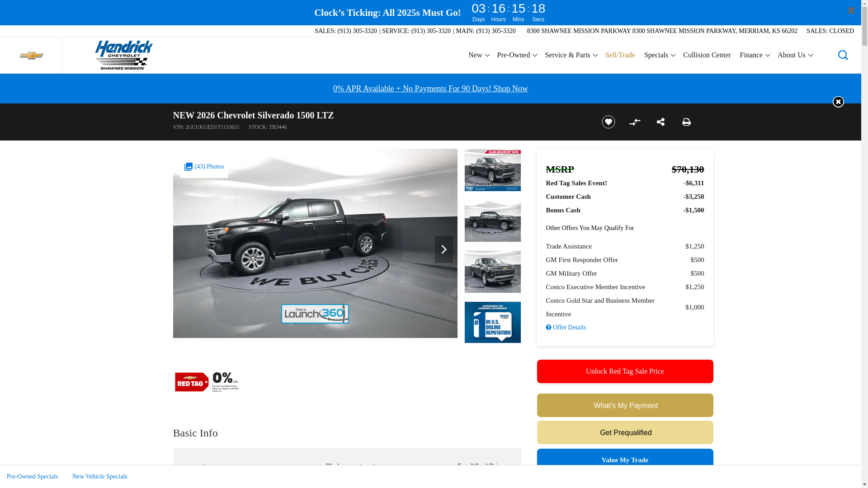
Task: Select third truck front-angle thumbnail
Action: pyautogui.click(x=492, y=272)
